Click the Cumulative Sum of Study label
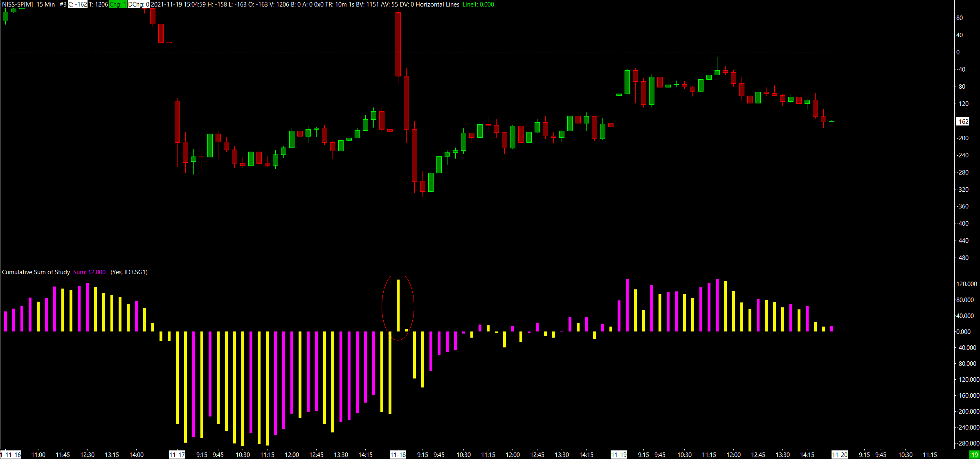The width and height of the screenshot is (980, 459). point(36,272)
